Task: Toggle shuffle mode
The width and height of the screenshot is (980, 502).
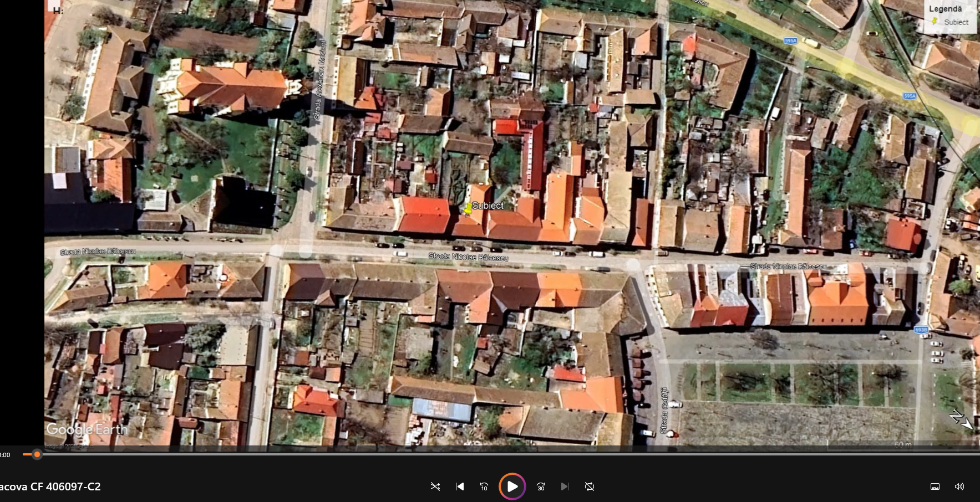Action: click(x=435, y=486)
